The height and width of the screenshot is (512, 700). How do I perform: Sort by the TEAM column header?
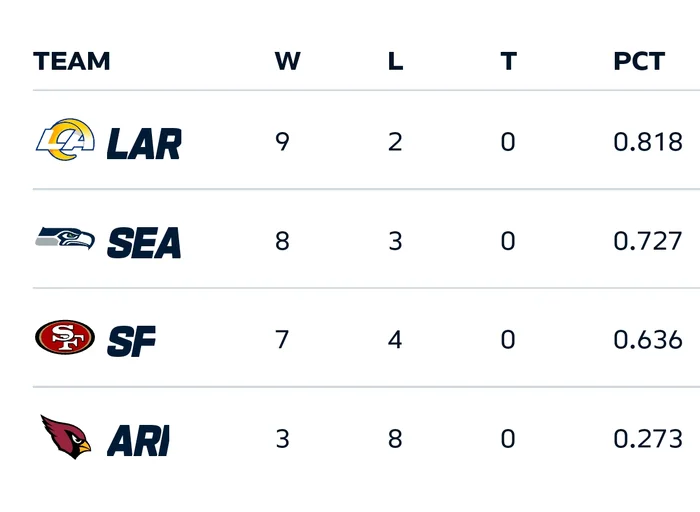71,61
